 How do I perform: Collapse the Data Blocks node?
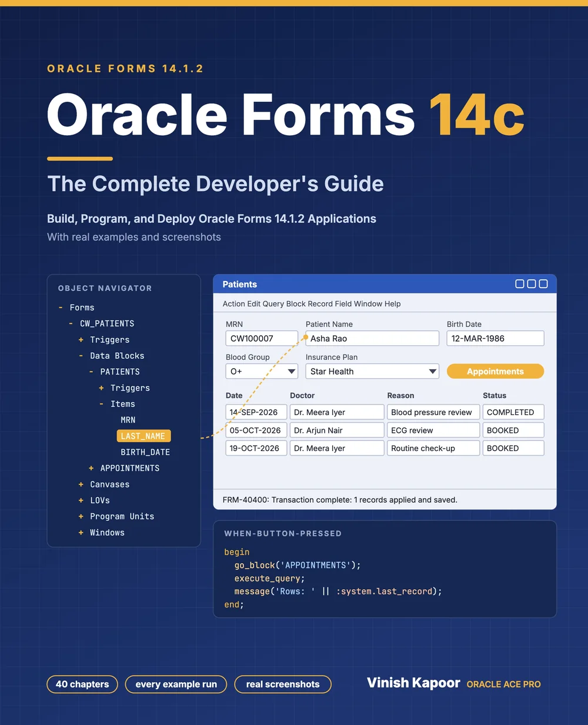81,356
